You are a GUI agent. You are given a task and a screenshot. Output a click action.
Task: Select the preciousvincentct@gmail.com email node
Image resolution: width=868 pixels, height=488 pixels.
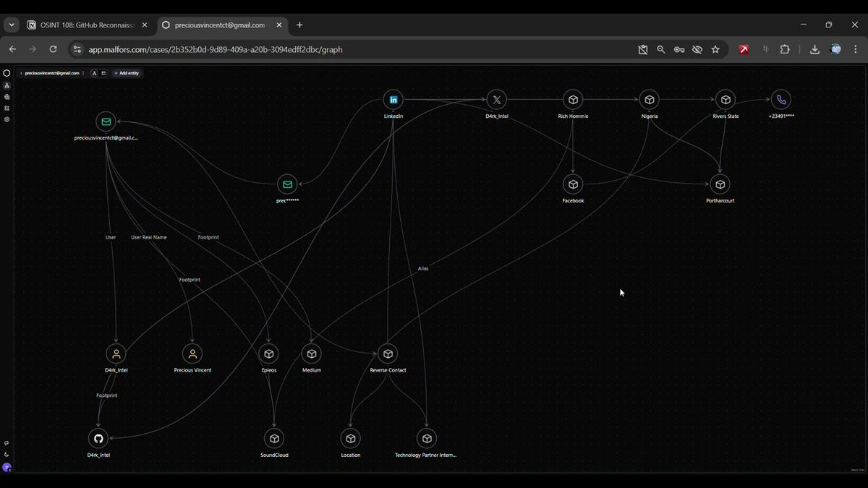[x=106, y=121]
